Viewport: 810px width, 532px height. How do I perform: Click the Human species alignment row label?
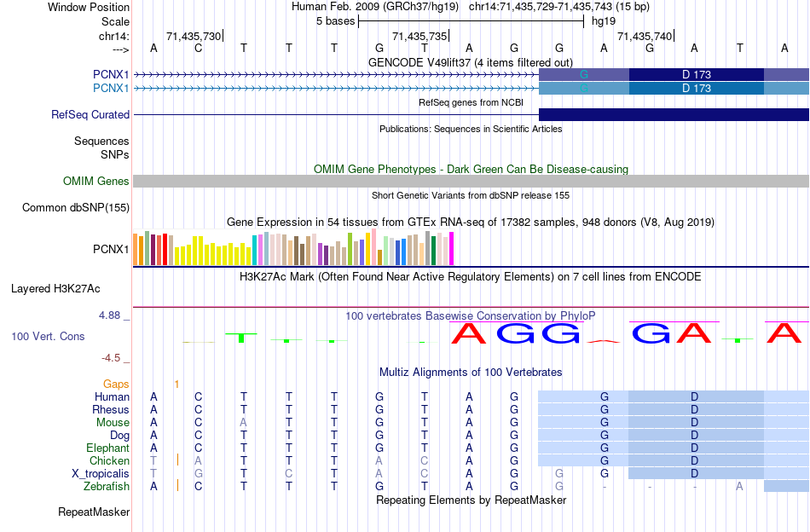click(x=112, y=396)
